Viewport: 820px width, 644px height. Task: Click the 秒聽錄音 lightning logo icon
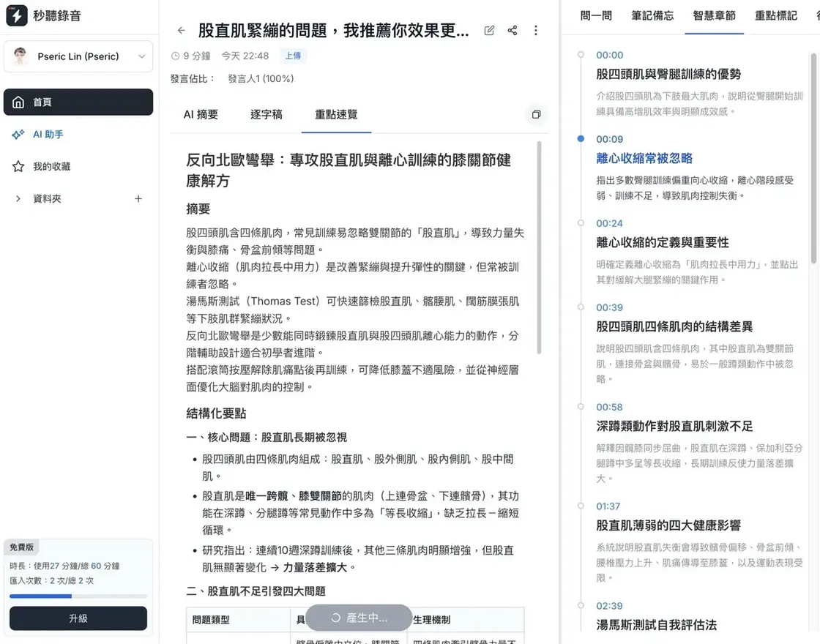17,15
